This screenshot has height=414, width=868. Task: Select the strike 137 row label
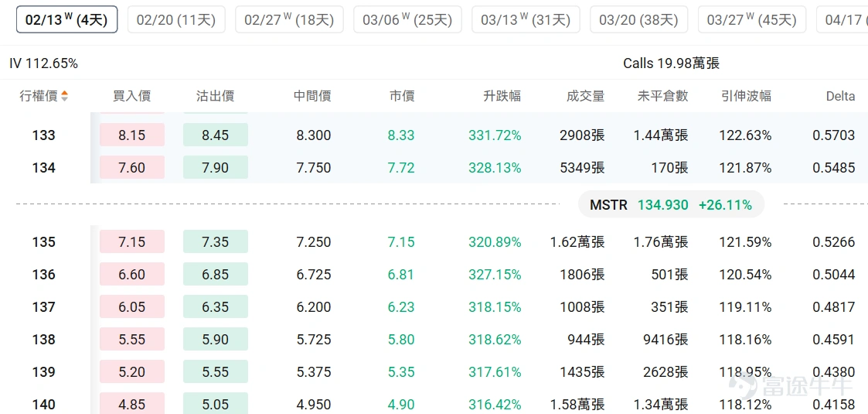point(44,307)
